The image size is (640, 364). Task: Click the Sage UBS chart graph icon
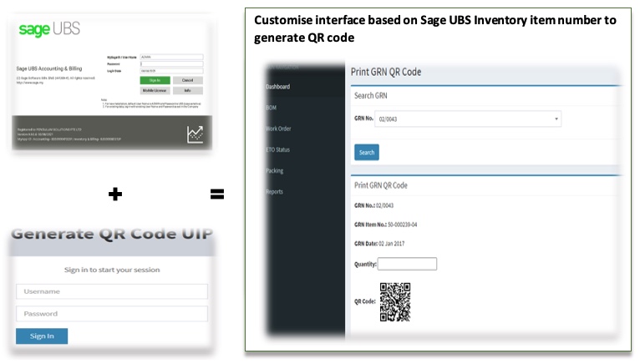click(x=196, y=134)
